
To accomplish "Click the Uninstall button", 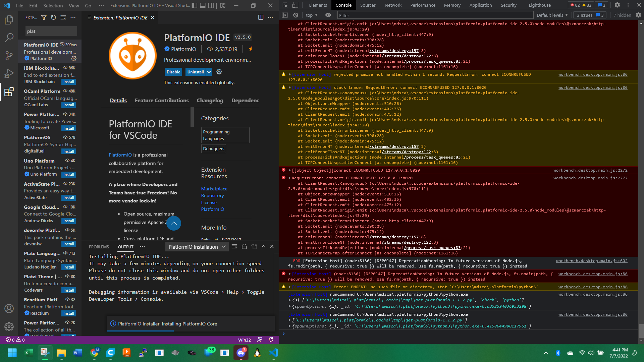I will coord(196,72).
